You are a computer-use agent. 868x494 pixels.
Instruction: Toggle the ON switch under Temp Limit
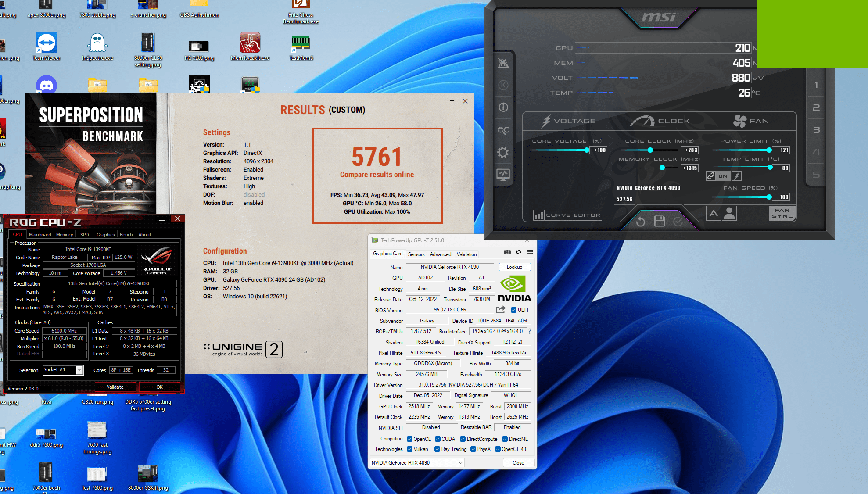[x=723, y=176]
